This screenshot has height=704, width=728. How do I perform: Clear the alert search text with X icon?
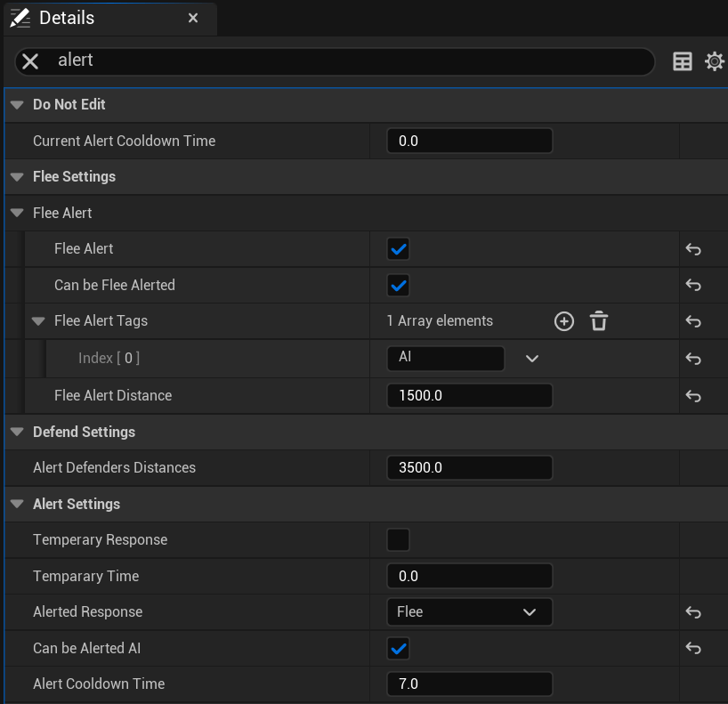pyautogui.click(x=30, y=61)
